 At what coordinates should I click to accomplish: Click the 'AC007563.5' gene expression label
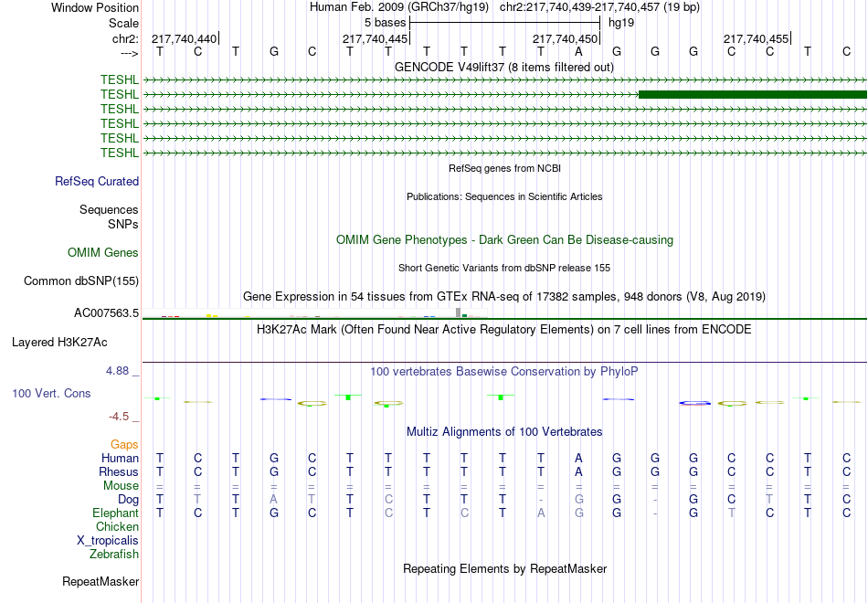point(106,312)
